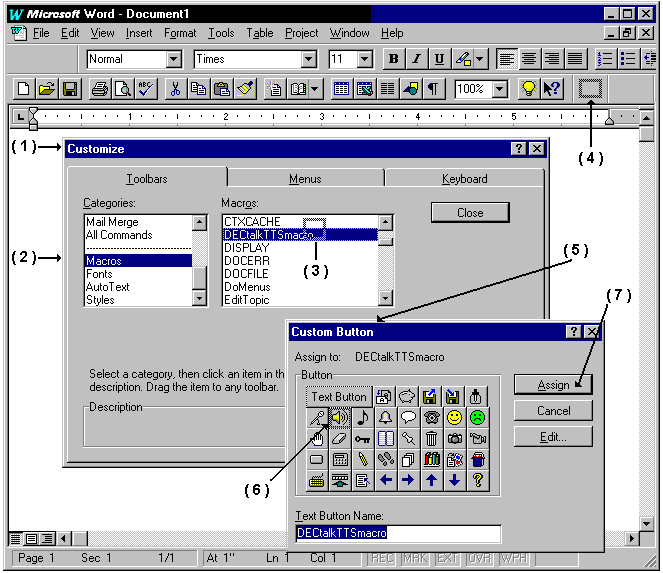Click the Columns toolbar icon
The image size is (663, 573).
coord(387,89)
